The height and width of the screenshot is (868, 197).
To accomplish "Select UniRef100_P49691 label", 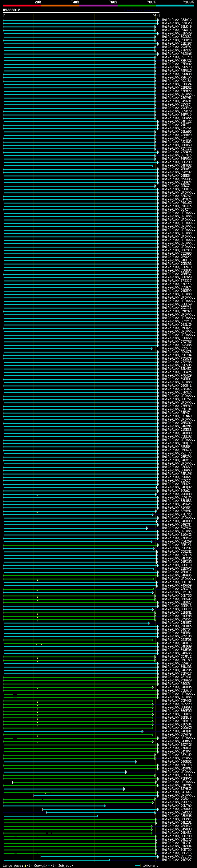I will 177,101.
